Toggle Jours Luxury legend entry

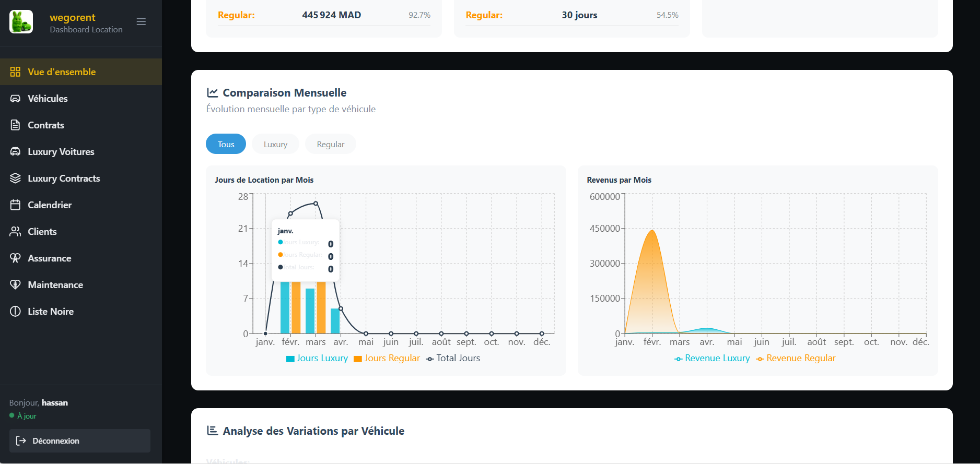[317, 359]
